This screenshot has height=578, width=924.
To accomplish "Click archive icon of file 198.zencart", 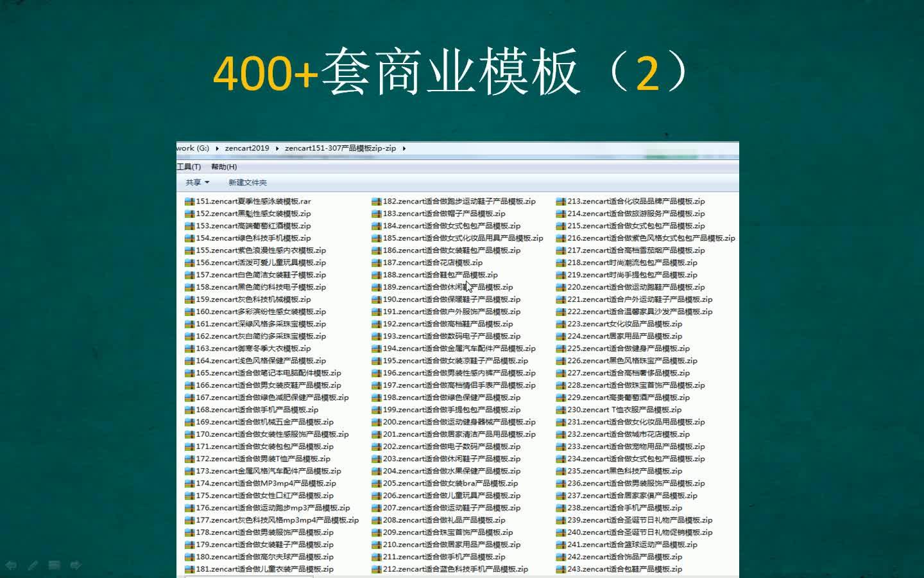I will click(377, 398).
